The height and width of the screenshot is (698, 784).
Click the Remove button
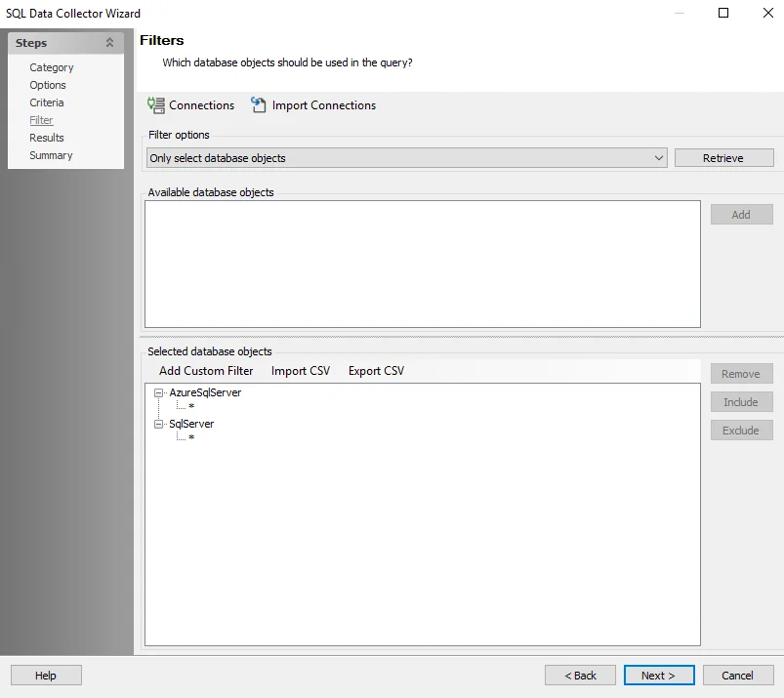(741, 374)
